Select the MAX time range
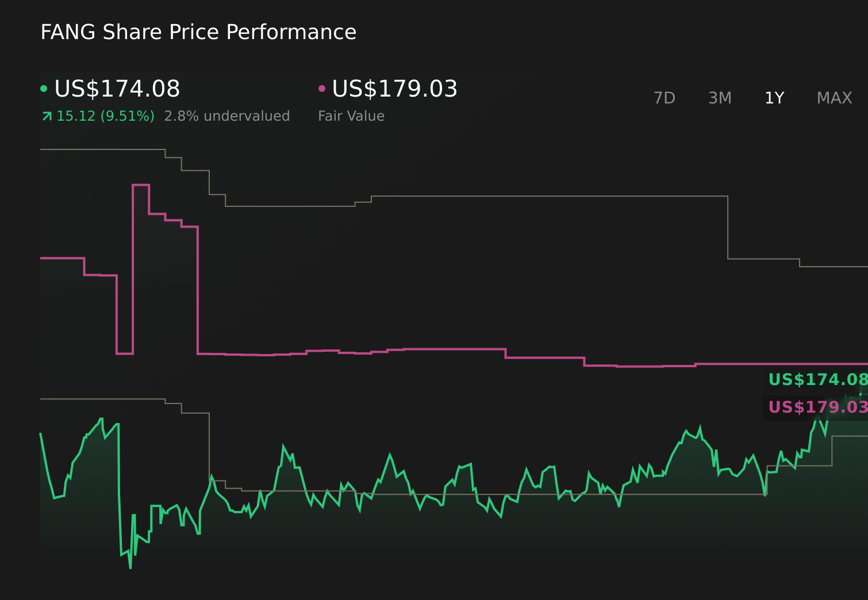This screenshot has height=600, width=868. 834,98
